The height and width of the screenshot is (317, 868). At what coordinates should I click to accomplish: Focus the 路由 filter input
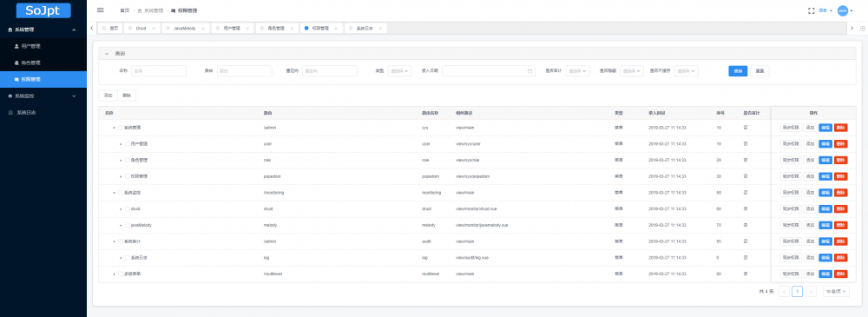point(244,71)
